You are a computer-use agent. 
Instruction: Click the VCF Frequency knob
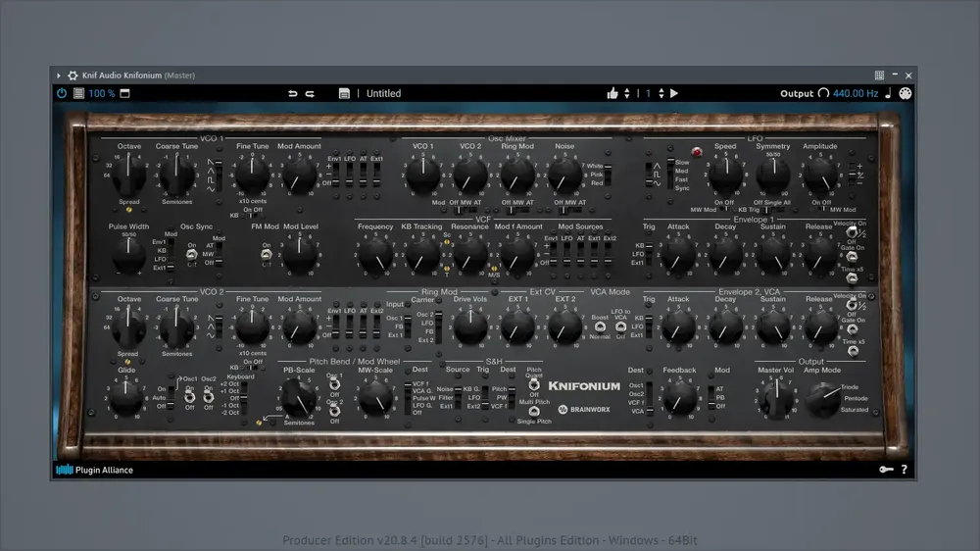(x=375, y=256)
